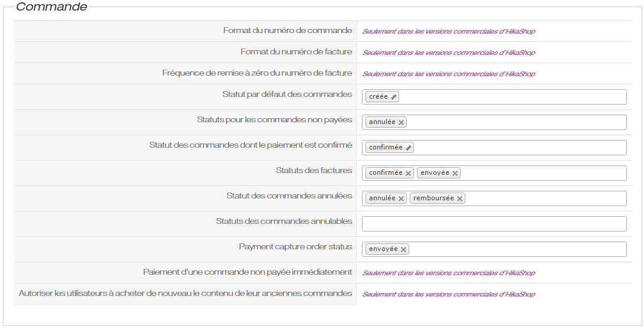This screenshot has width=644, height=329.
Task: Click commercial notice for unpaid order payment
Action: point(448,273)
